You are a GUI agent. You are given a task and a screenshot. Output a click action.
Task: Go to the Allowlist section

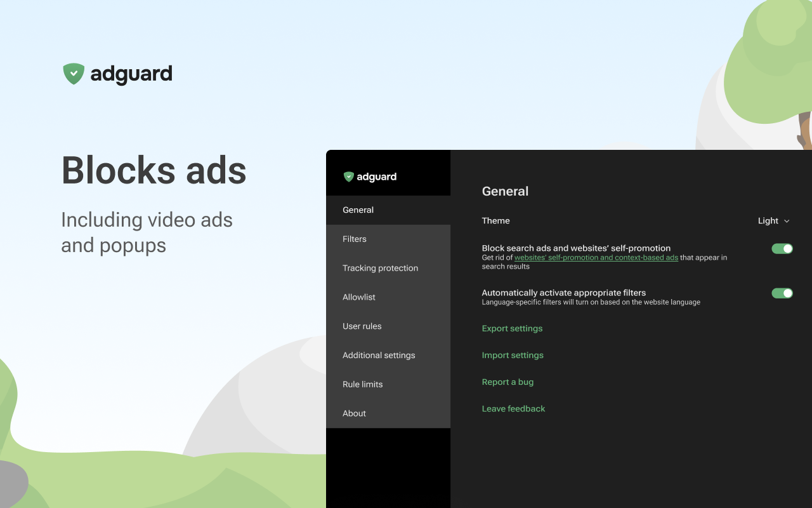359,297
